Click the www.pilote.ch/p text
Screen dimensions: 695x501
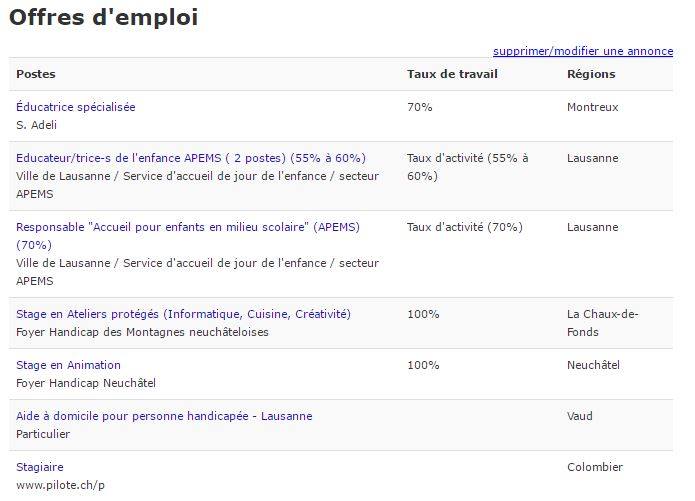(x=60, y=485)
